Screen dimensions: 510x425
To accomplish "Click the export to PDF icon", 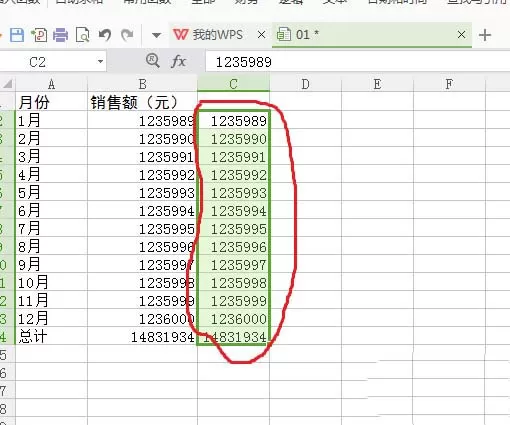I will tap(39, 35).
